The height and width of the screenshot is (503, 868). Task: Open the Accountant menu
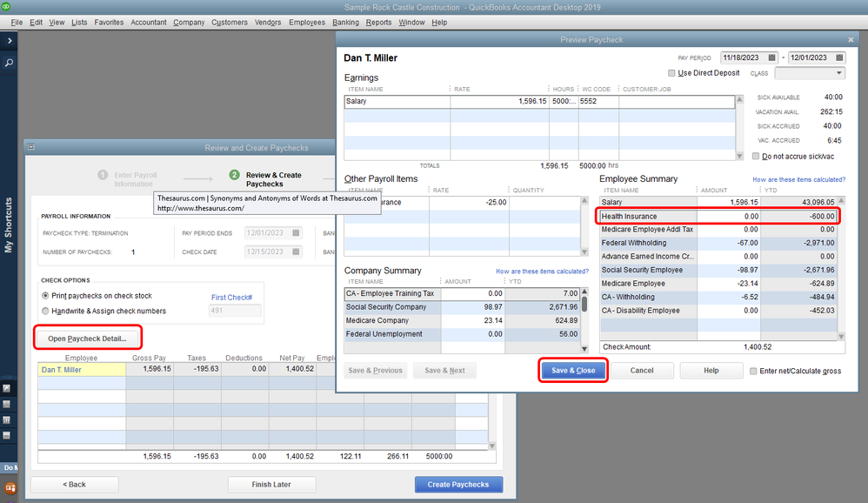click(149, 22)
